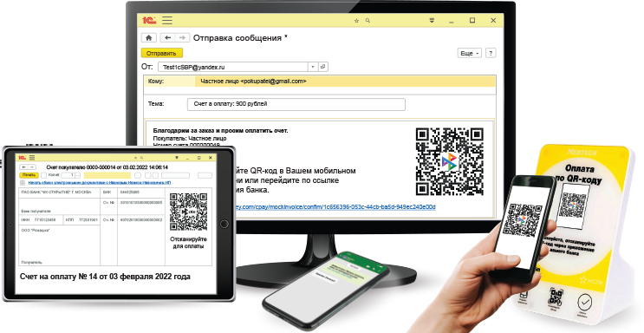
Task: Click the Копий count field
Action: pos(68,175)
